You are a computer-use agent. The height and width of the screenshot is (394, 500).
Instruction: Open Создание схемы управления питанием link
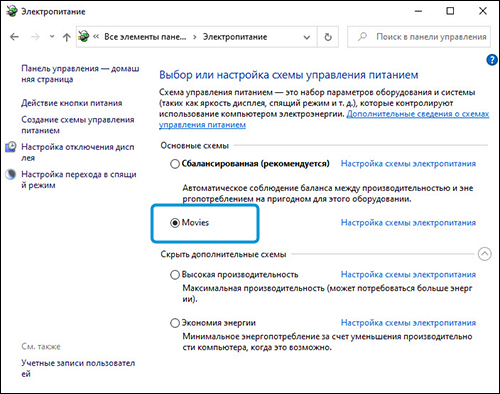point(78,125)
